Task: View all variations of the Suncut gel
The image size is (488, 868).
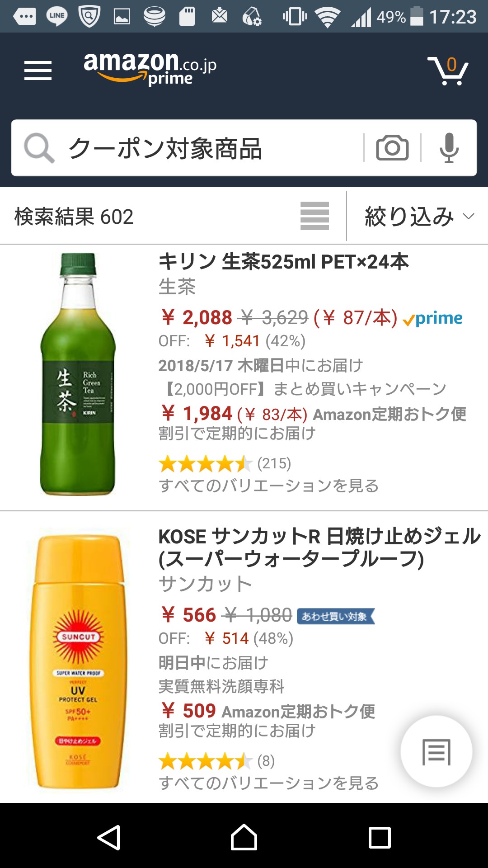Action: (x=268, y=783)
